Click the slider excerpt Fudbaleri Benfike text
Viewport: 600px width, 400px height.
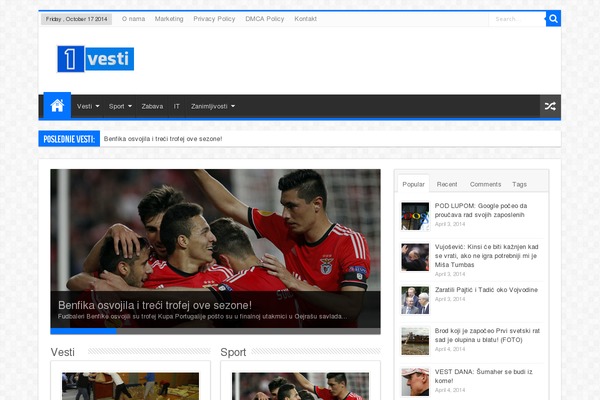(202, 317)
